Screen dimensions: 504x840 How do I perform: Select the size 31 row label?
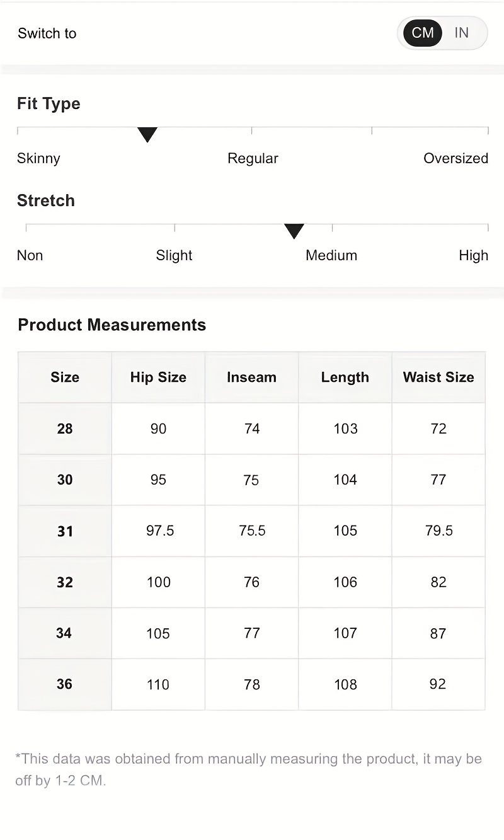[65, 531]
